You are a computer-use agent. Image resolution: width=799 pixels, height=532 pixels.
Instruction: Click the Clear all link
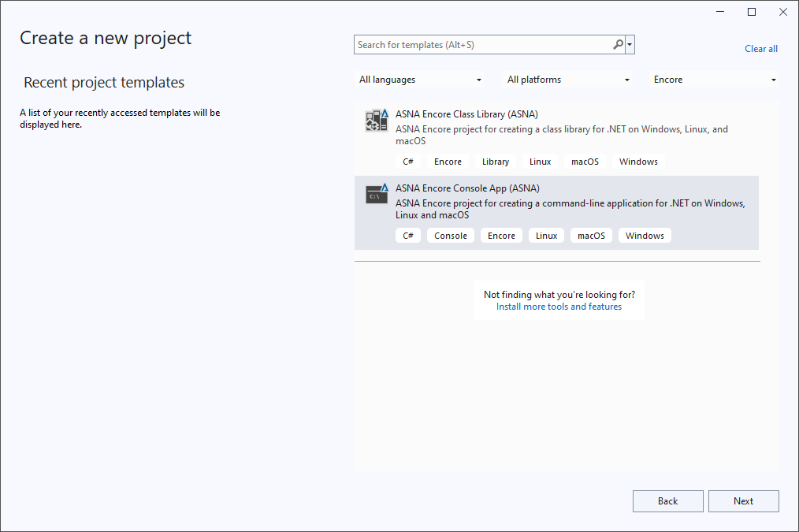760,49
